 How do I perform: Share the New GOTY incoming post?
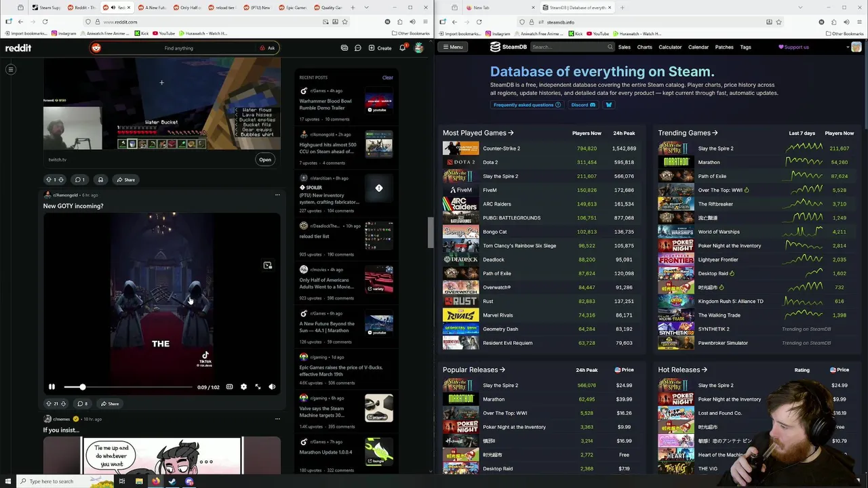click(x=109, y=404)
